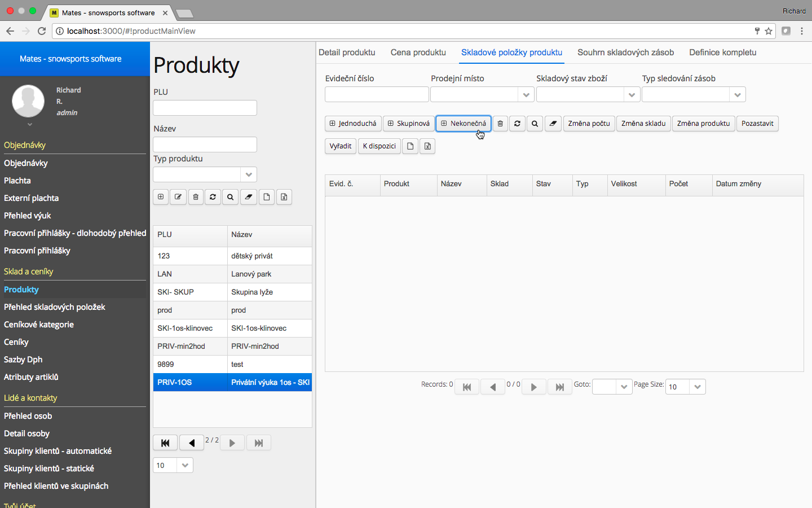The height and width of the screenshot is (508, 812).
Task: Focus the Evideční číslo input
Action: coord(377,94)
